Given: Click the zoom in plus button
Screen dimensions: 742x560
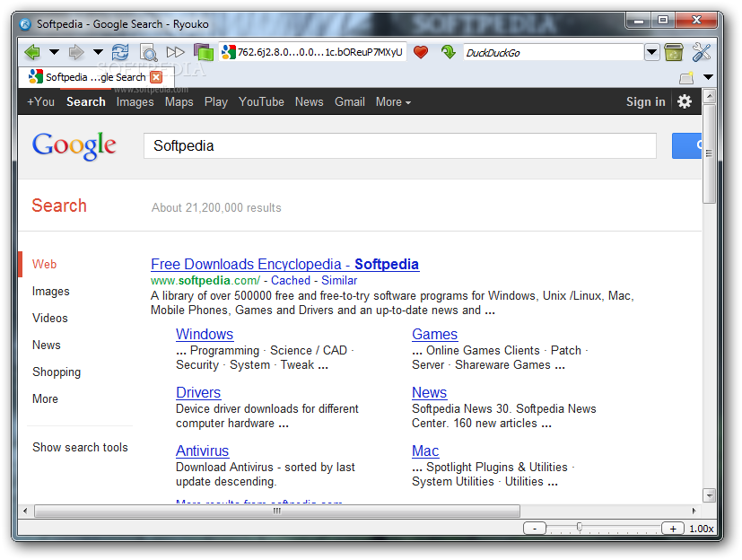Looking at the screenshot, I should coord(673,529).
